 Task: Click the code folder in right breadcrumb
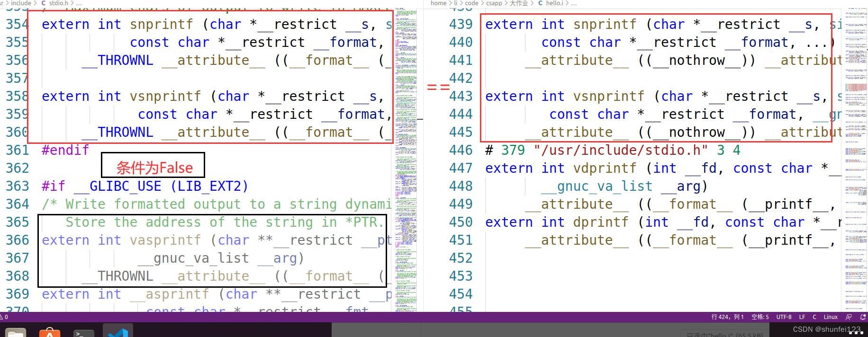point(471,3)
